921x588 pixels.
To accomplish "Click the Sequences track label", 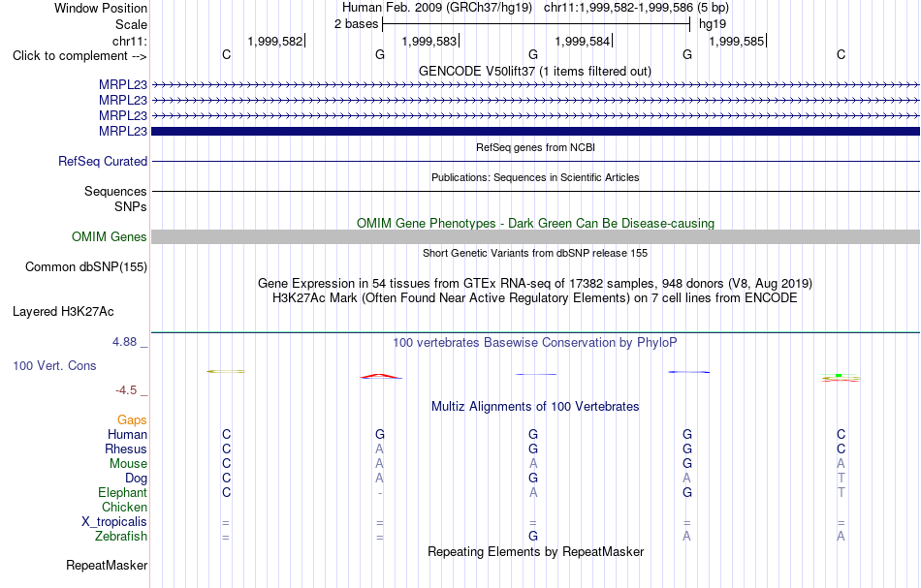I will coord(115,191).
